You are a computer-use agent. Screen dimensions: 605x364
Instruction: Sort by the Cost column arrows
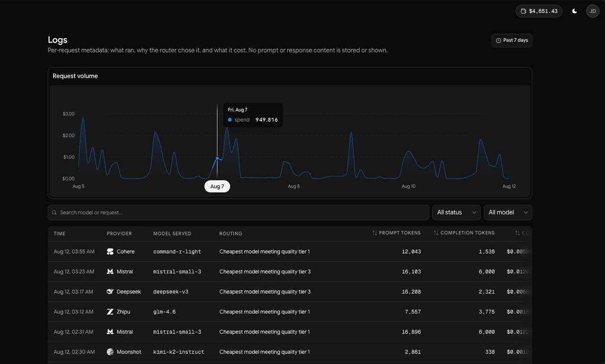click(517, 233)
